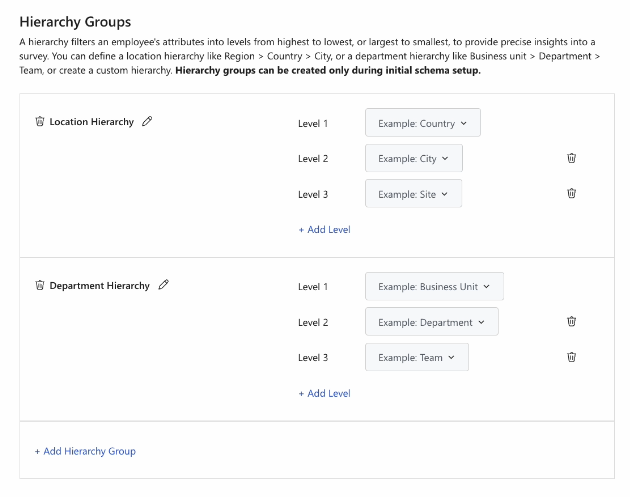Remove Level 3 of Department Hierarchy
Screen dimensions: 630x497
pyautogui.click(x=571, y=357)
